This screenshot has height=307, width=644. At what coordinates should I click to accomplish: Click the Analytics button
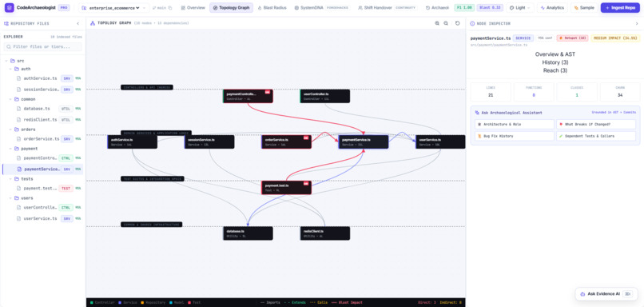coord(552,8)
